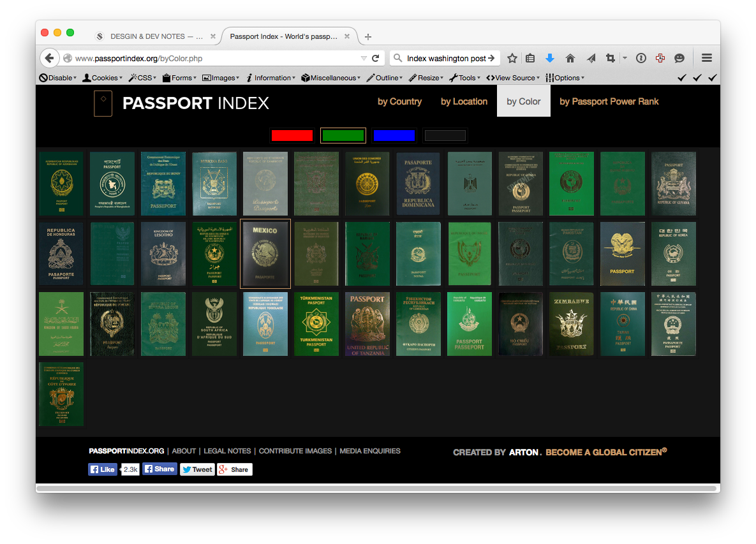Click Passport Index logo icon
This screenshot has height=544, width=756.
pyautogui.click(x=103, y=103)
